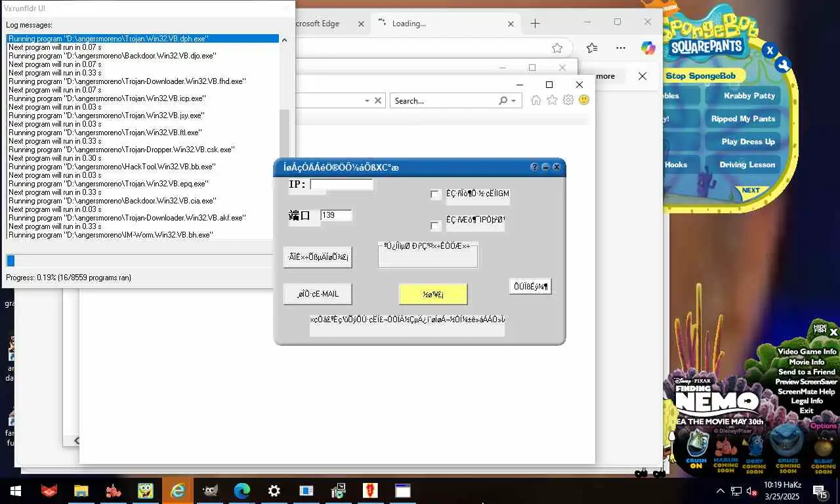Image resolution: width=840 pixels, height=504 pixels.
Task: Open the Comodo red icon in taskbar
Action: (49, 490)
